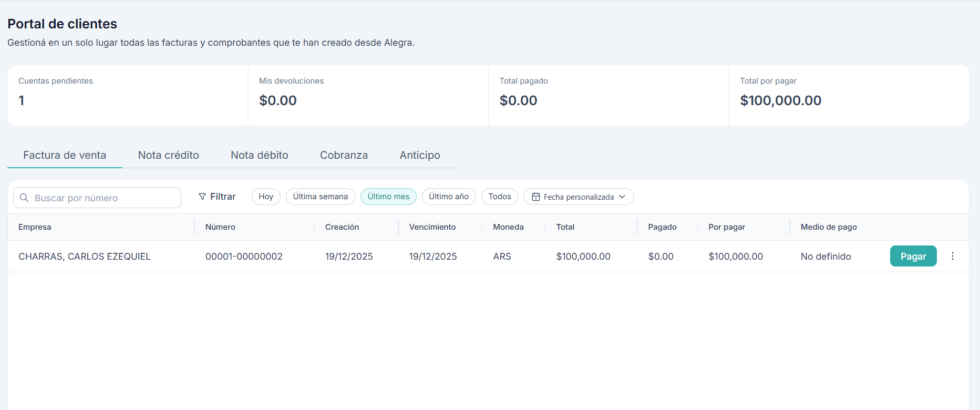Viewport: 980px width, 410px height.
Task: Click the magnifier icon in search box
Action: [24, 198]
